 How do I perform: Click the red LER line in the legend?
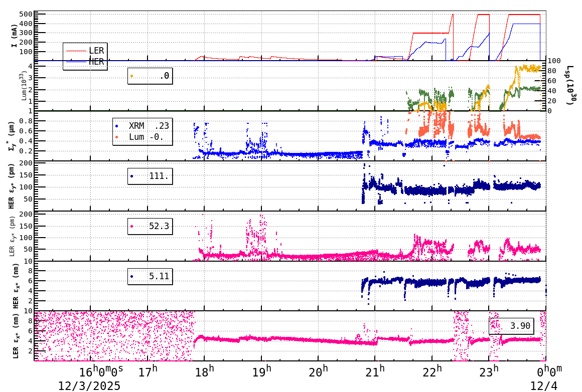click(76, 51)
